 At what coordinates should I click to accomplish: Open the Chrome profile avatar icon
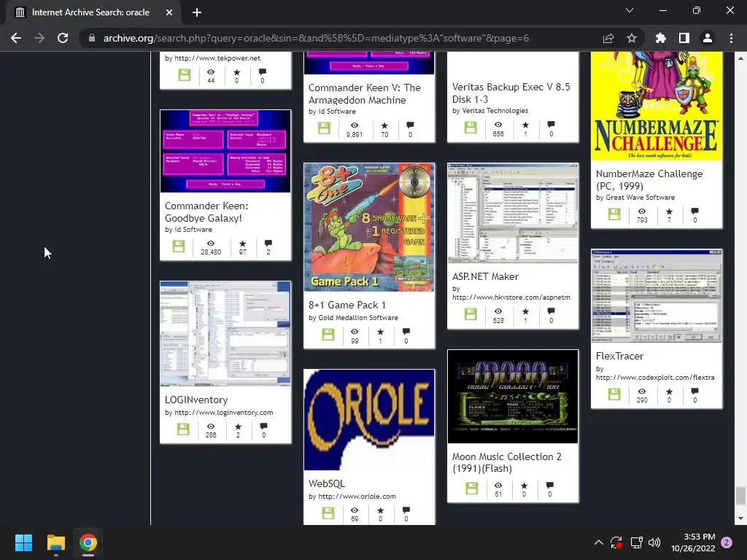708,38
